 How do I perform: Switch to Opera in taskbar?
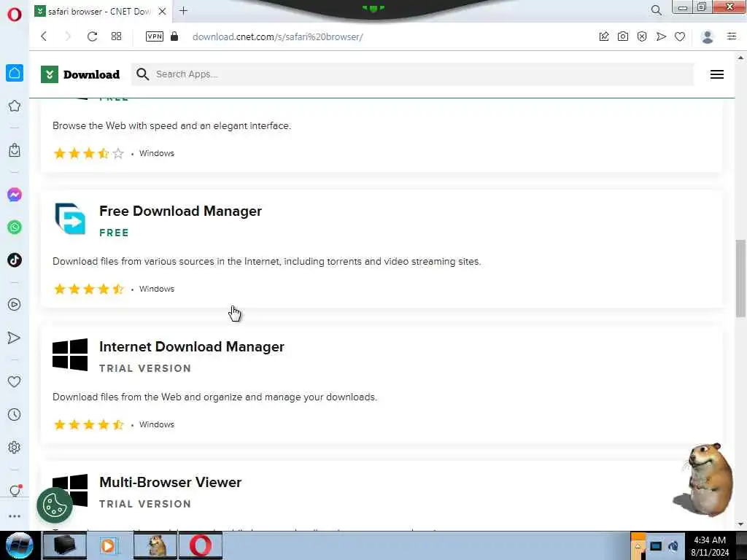pos(201,545)
